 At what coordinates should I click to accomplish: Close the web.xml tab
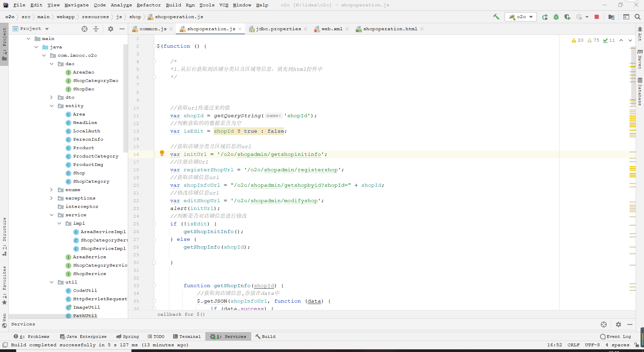347,29
